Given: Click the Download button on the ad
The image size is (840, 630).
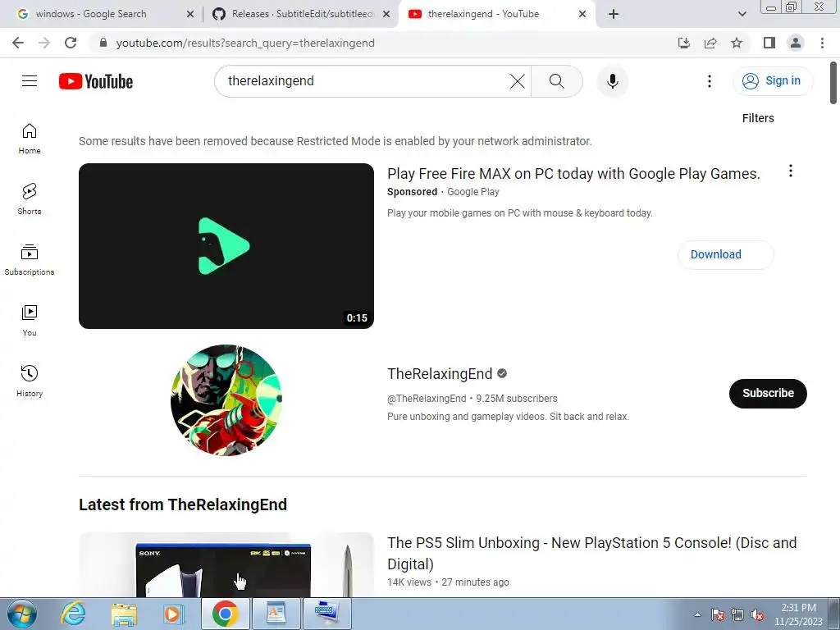Looking at the screenshot, I should tap(725, 254).
